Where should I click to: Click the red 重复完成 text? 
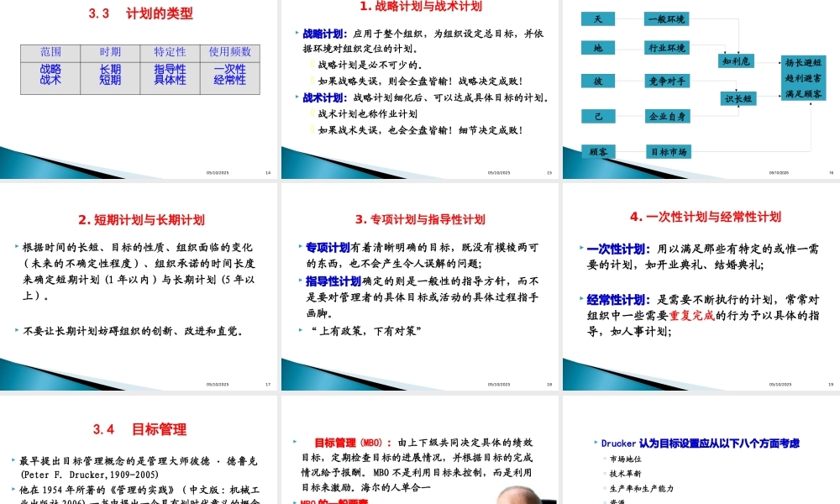pyautogui.click(x=691, y=316)
